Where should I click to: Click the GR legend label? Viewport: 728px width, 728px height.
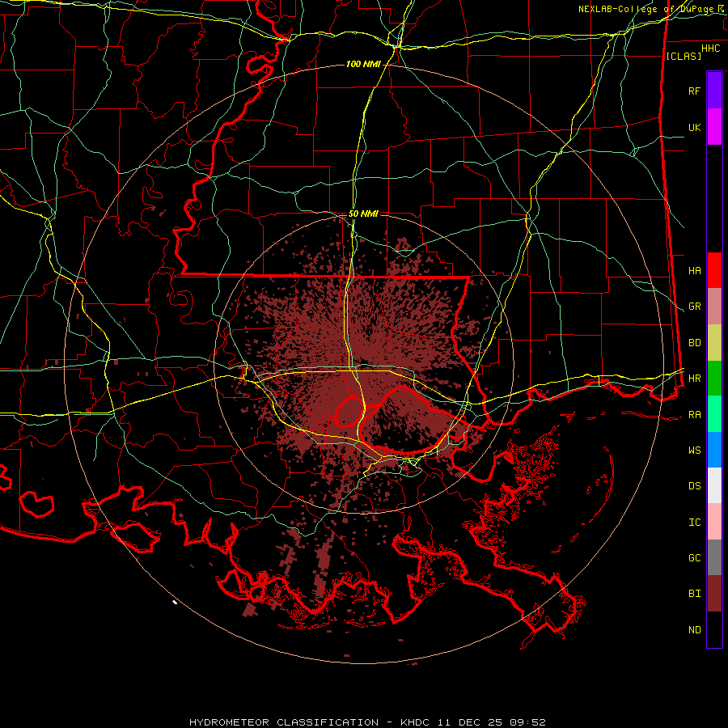point(694,307)
